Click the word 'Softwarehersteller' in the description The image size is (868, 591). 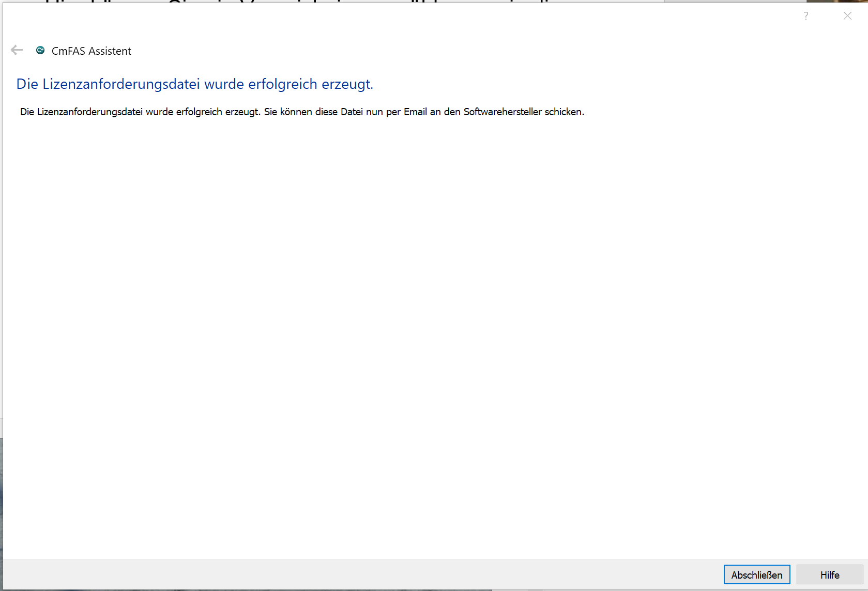coord(502,112)
